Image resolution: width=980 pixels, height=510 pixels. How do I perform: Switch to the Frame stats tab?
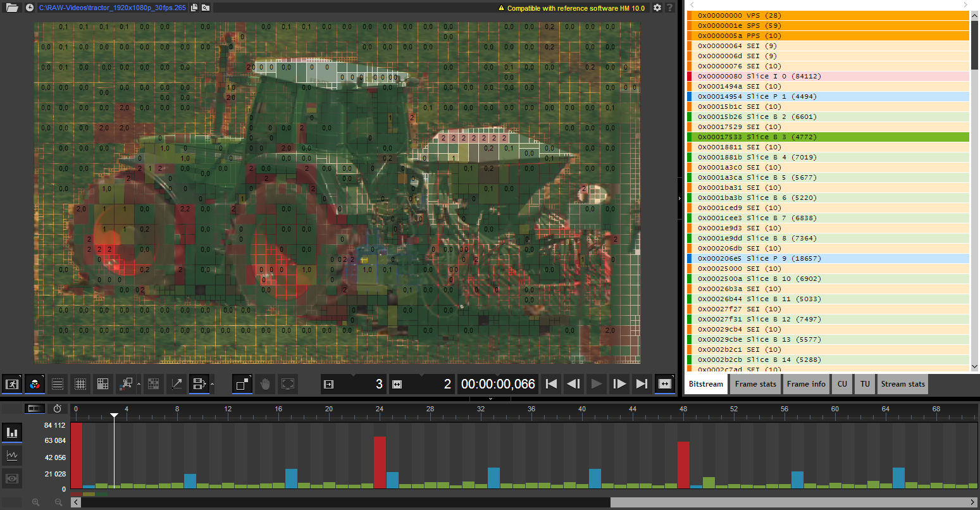click(x=755, y=384)
